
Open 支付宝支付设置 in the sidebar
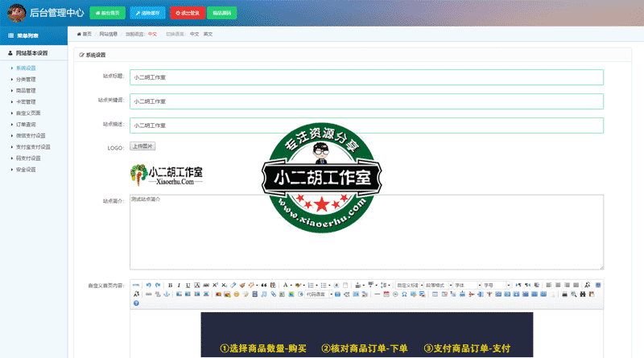click(x=33, y=147)
